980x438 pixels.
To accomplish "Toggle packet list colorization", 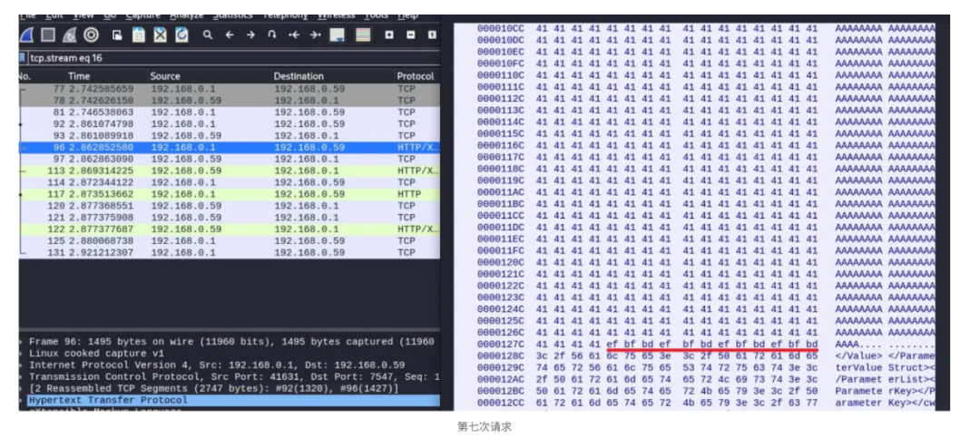I will coord(363,35).
